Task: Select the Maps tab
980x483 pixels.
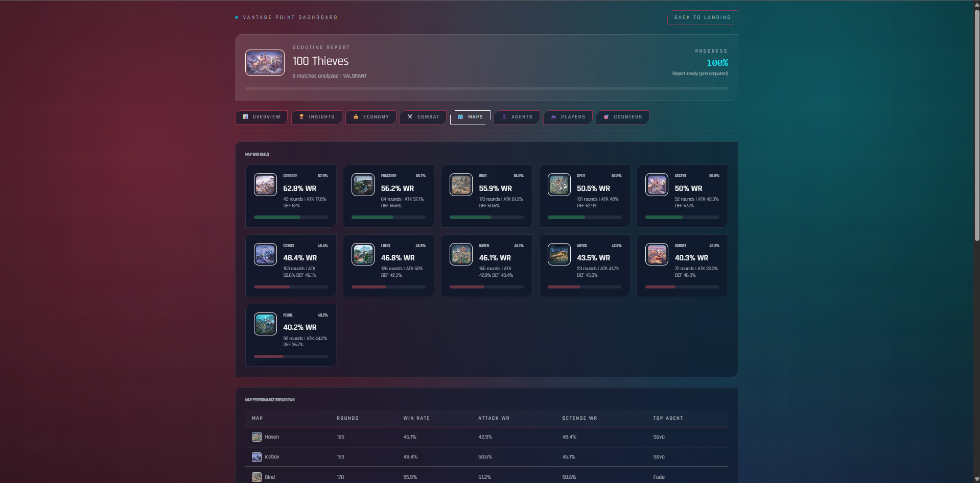Action: 470,117
